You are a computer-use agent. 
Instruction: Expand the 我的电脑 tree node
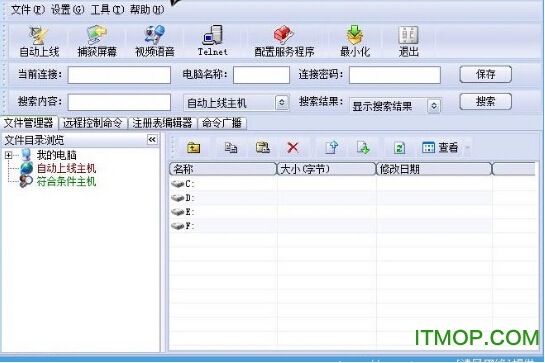click(8, 155)
